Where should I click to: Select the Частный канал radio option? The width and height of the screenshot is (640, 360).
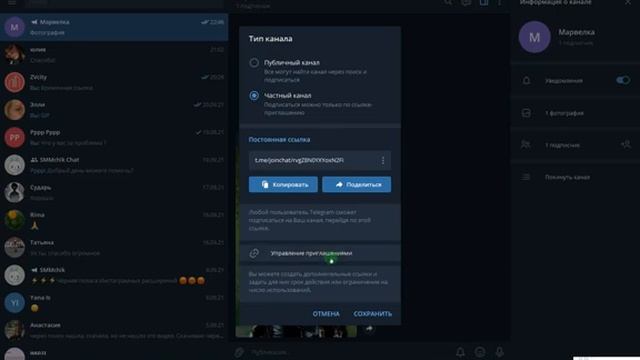[254, 96]
